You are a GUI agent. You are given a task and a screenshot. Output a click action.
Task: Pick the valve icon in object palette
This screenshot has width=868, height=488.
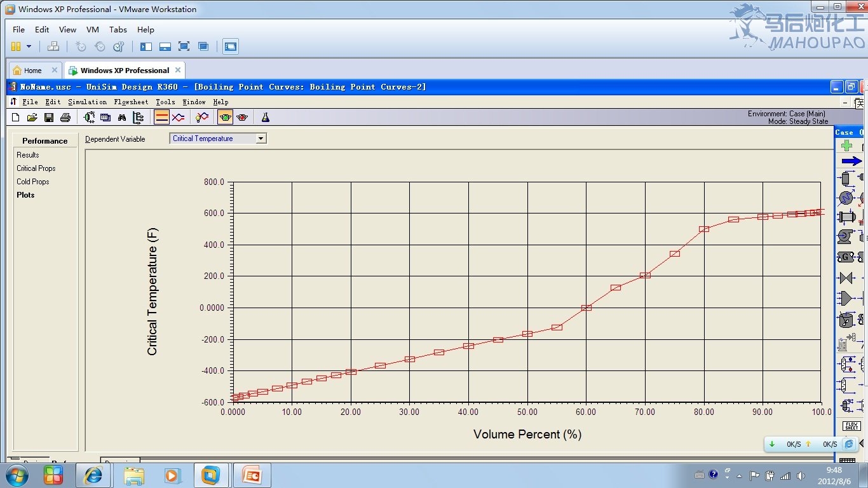(x=846, y=278)
